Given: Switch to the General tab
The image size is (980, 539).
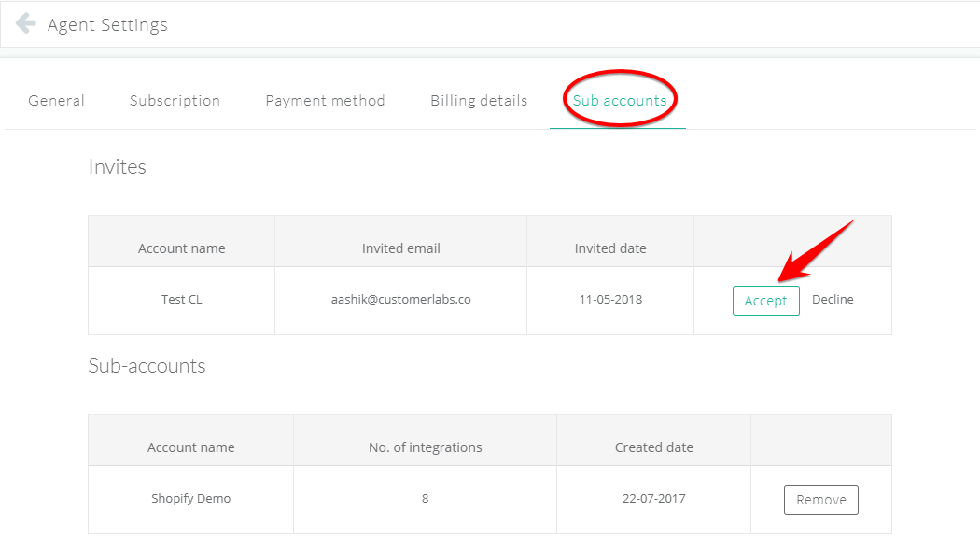Looking at the screenshot, I should pos(57,101).
